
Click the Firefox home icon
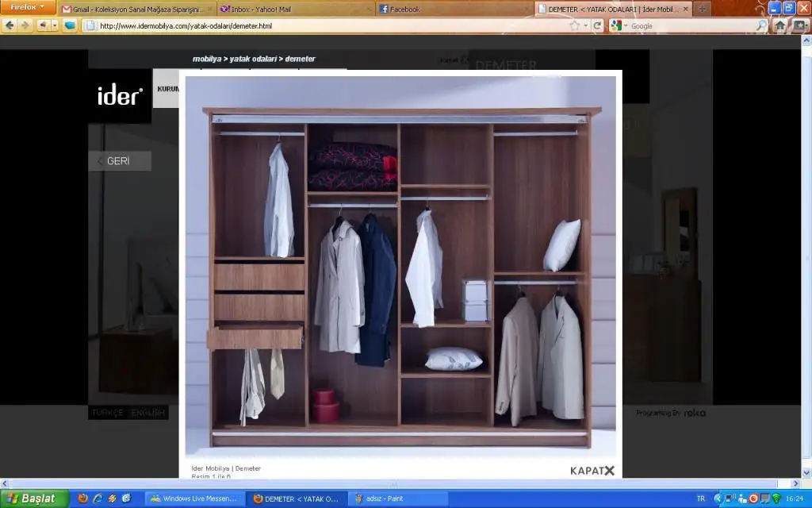click(780, 25)
